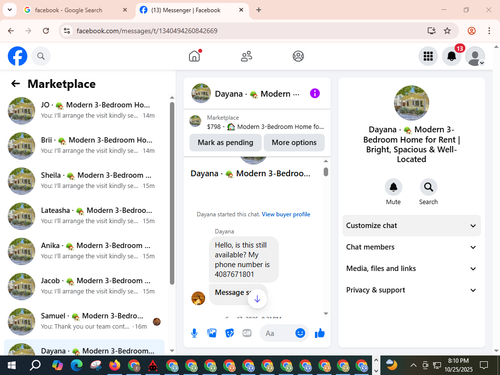Close the Google Search tab
The height and width of the screenshot is (375, 500).
(125, 10)
